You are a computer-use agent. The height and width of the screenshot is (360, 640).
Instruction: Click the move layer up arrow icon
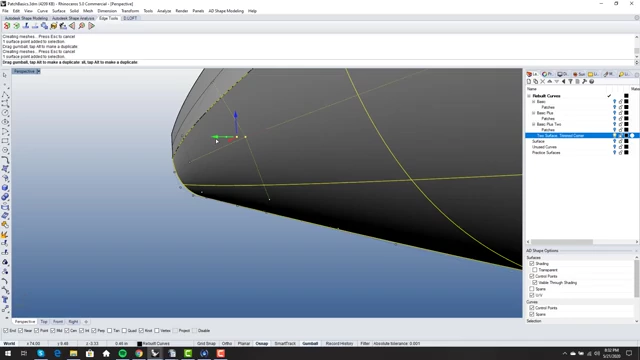point(549,82)
